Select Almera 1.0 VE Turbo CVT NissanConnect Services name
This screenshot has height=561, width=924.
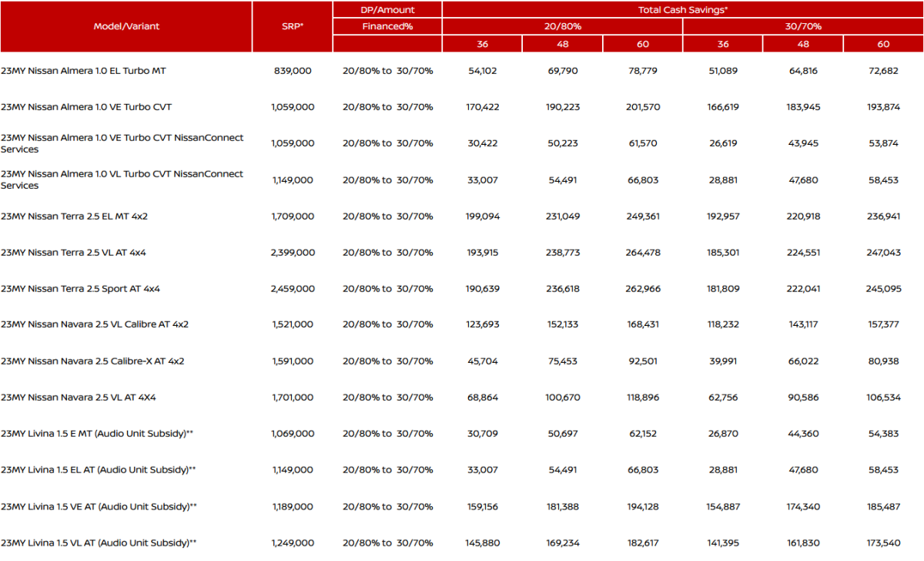(x=122, y=143)
